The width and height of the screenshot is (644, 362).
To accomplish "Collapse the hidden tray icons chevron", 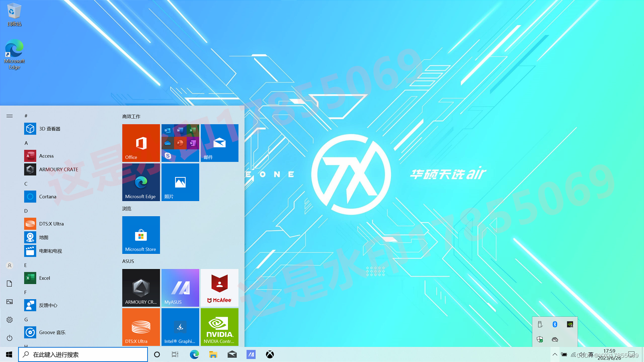I will pos(555,354).
